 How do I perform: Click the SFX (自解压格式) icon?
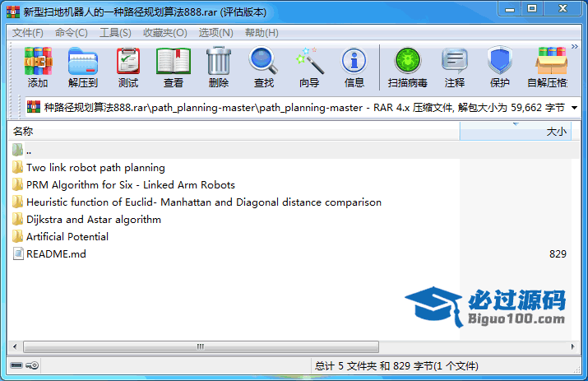click(x=549, y=67)
